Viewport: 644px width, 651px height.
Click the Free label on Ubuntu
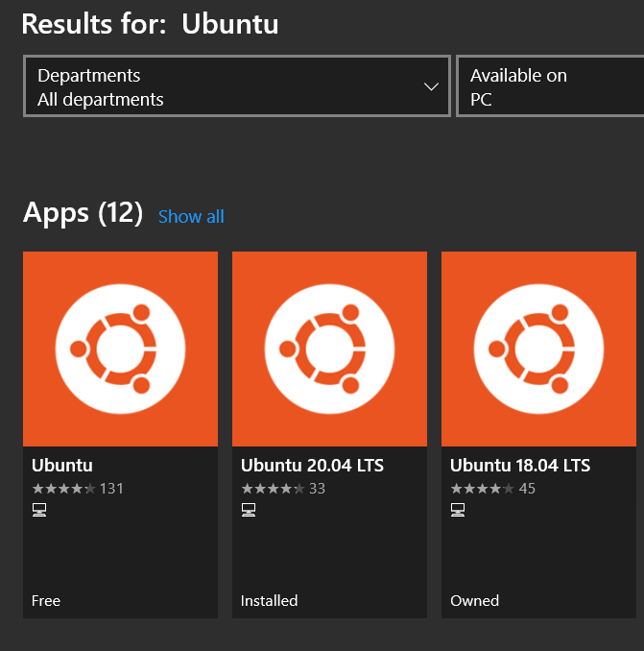46,601
